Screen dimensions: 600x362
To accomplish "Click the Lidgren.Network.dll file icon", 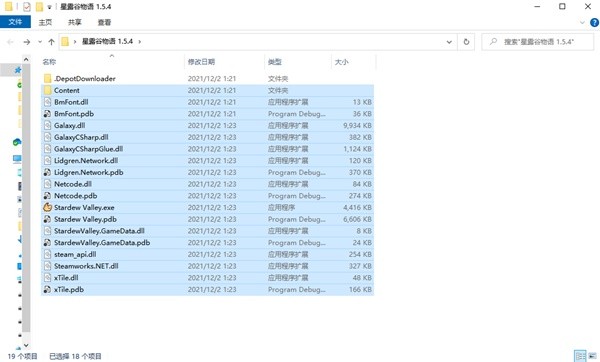I will point(47,161).
